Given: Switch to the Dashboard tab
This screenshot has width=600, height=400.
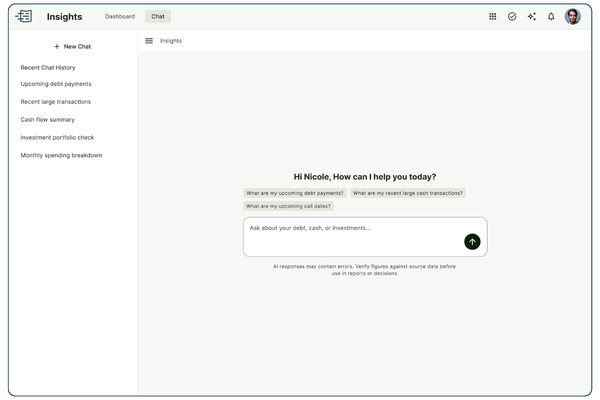Looking at the screenshot, I should pos(120,16).
